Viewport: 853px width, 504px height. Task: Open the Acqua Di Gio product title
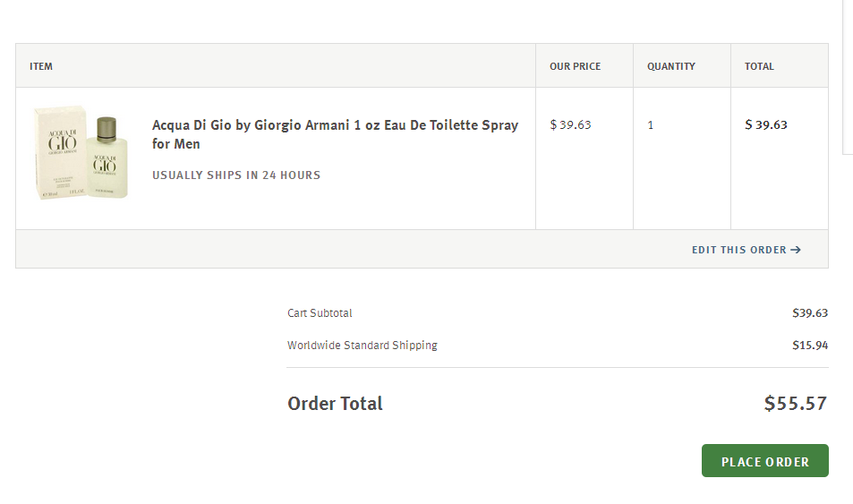pyautogui.click(x=335, y=134)
